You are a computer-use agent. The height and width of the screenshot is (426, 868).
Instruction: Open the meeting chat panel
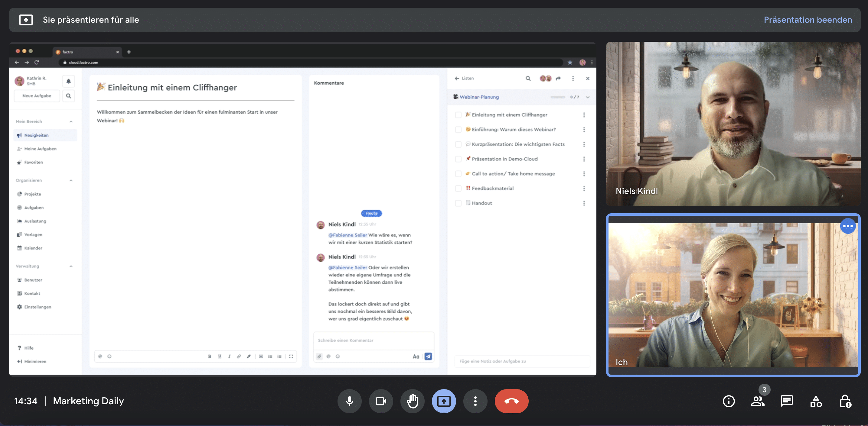tap(787, 401)
